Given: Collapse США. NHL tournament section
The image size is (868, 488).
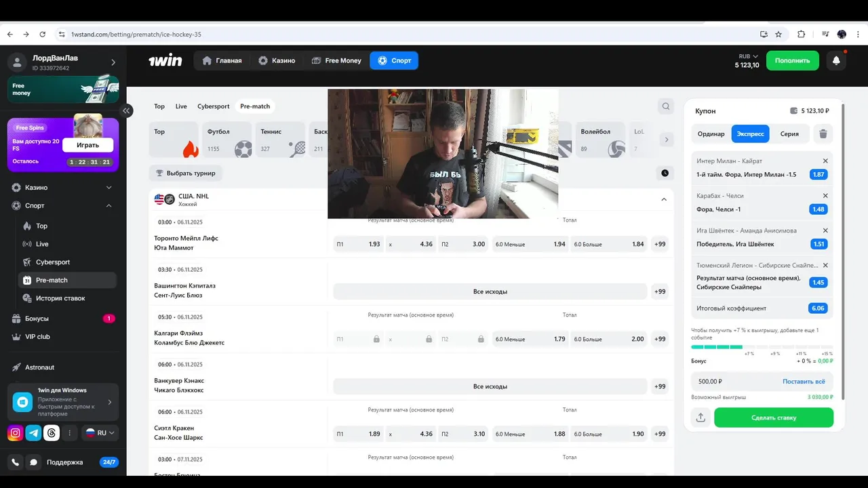Looking at the screenshot, I should 664,199.
